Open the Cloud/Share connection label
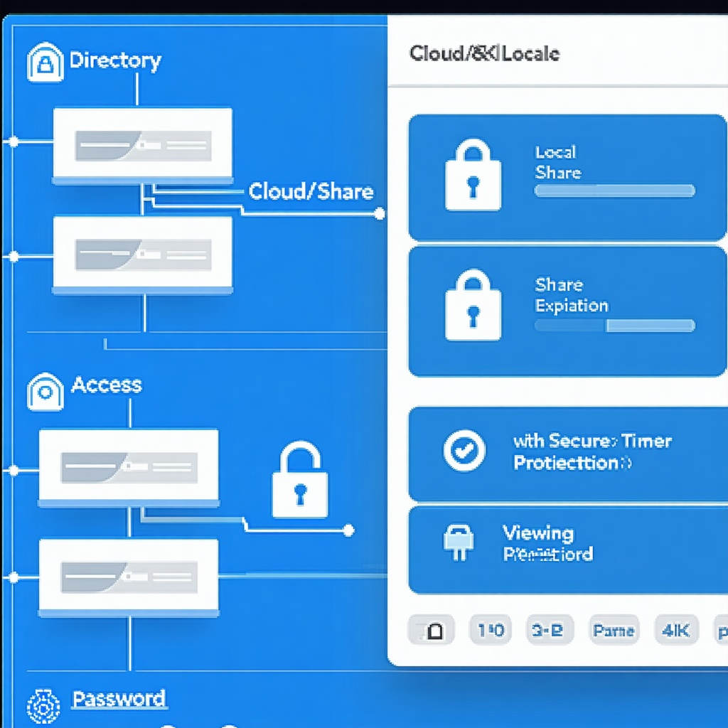The width and height of the screenshot is (728, 728). click(311, 191)
